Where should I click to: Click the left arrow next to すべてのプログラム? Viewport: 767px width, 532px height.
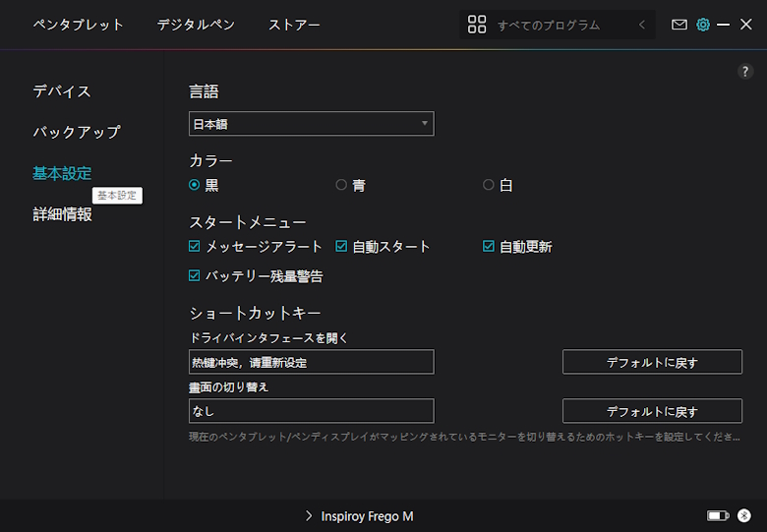(x=642, y=25)
